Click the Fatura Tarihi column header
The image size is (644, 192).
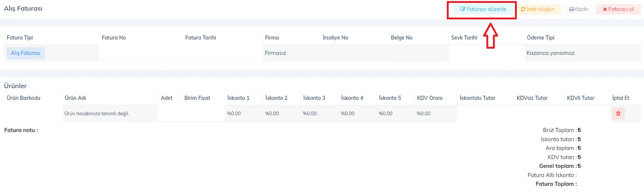pos(200,38)
